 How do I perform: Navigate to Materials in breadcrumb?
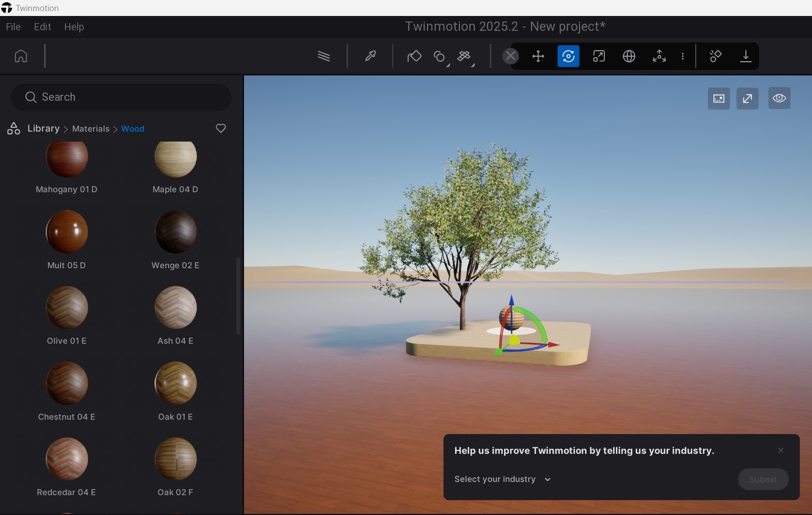coord(91,129)
